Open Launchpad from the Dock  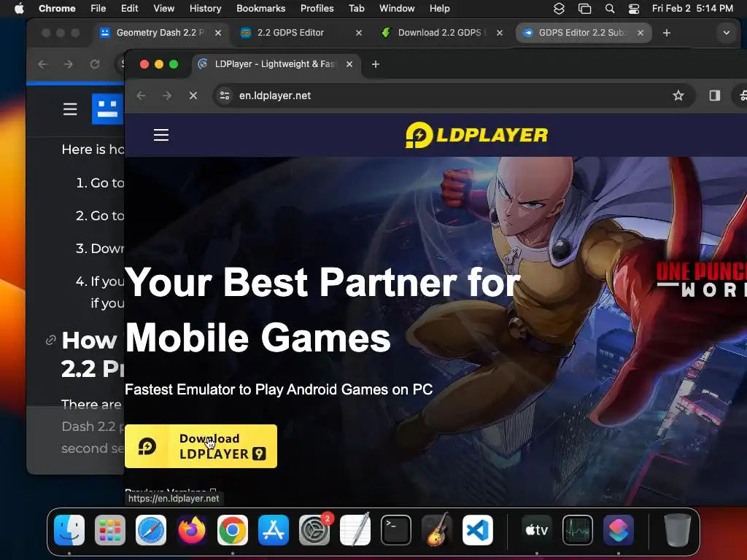pos(110,530)
